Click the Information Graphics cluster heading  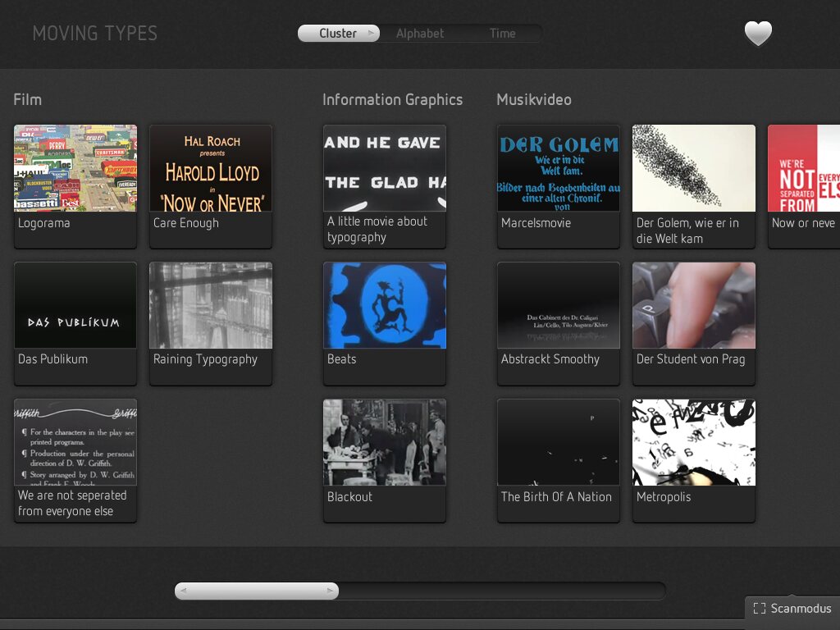[x=393, y=100]
